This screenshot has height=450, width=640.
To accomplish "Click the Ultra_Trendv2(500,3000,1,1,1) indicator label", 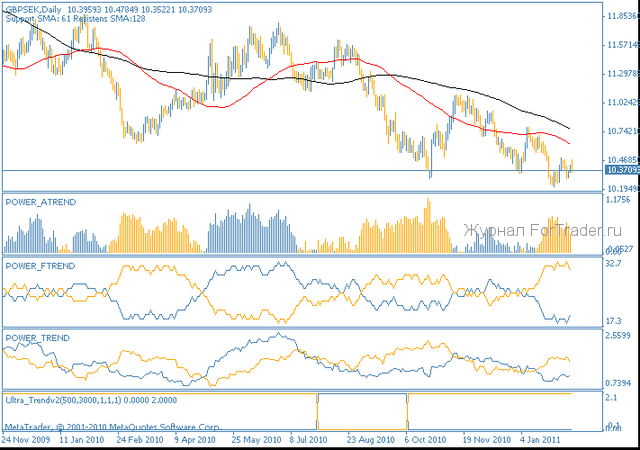I will pyautogui.click(x=63, y=400).
